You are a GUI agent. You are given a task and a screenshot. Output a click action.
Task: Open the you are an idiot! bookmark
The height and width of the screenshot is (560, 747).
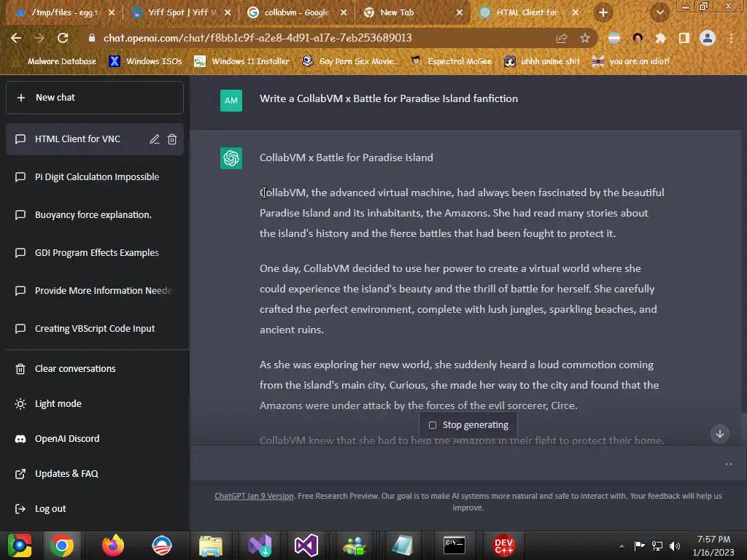pos(631,61)
